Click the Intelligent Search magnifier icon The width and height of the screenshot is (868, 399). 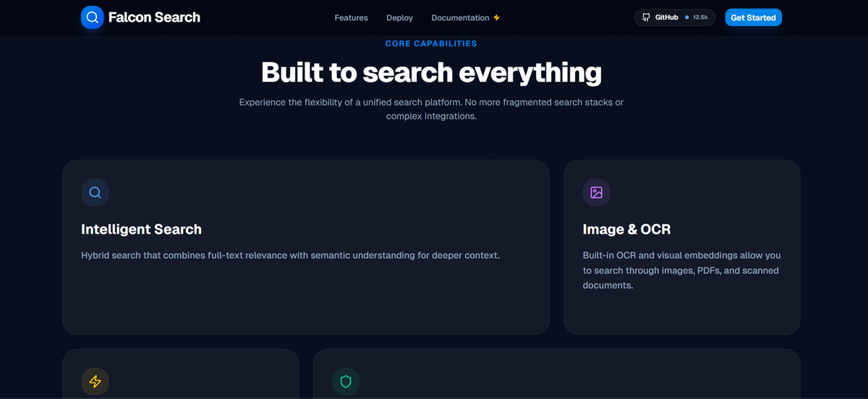pyautogui.click(x=95, y=192)
